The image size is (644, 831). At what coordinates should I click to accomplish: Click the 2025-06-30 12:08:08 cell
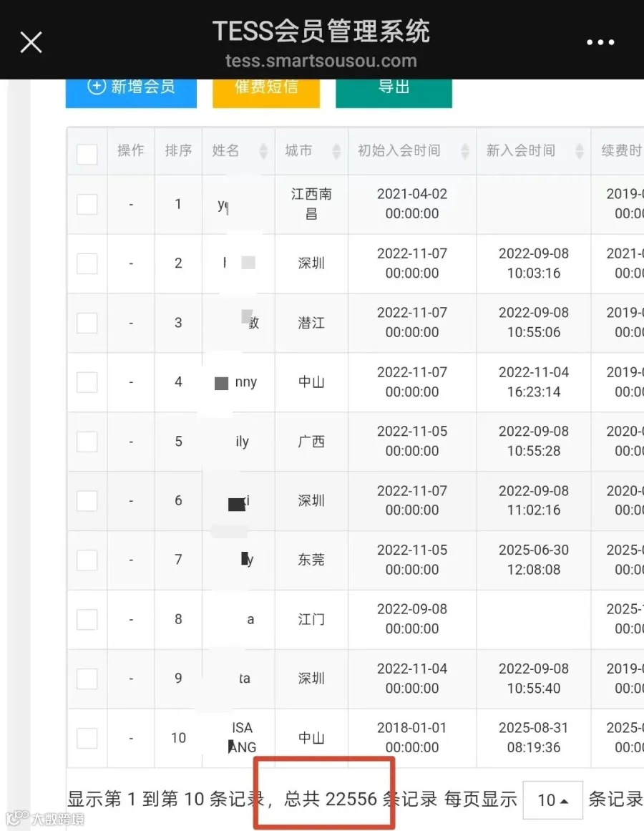tap(534, 560)
